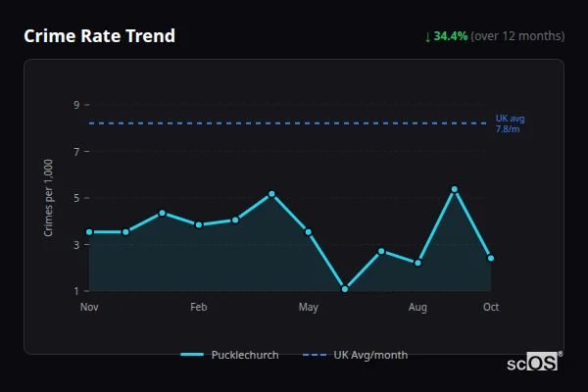This screenshot has width=588, height=392.
Task: Click the y-axis value 3
Action: [x=76, y=245]
